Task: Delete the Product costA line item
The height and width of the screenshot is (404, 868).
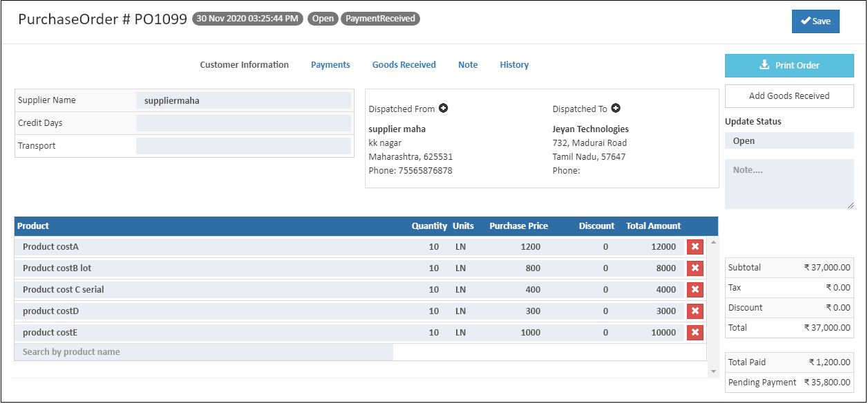Action: pos(695,246)
